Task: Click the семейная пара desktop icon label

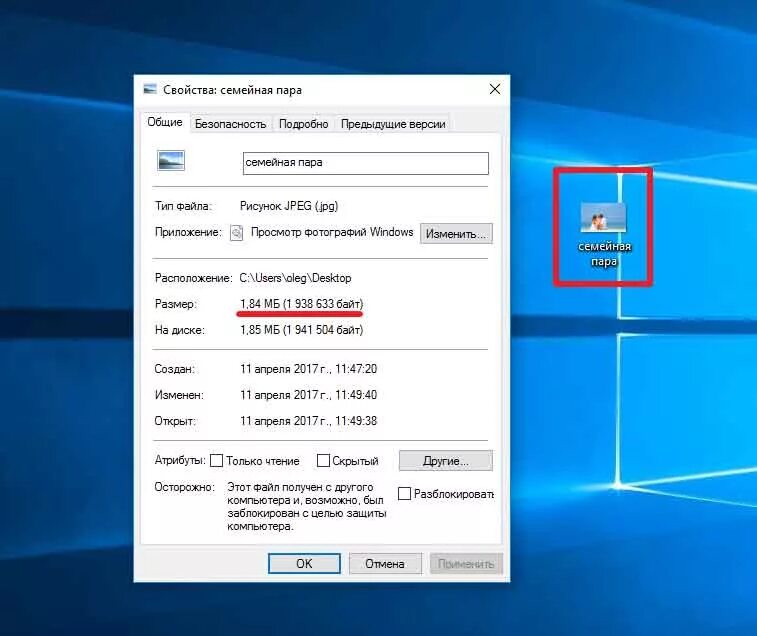Action: (x=604, y=254)
